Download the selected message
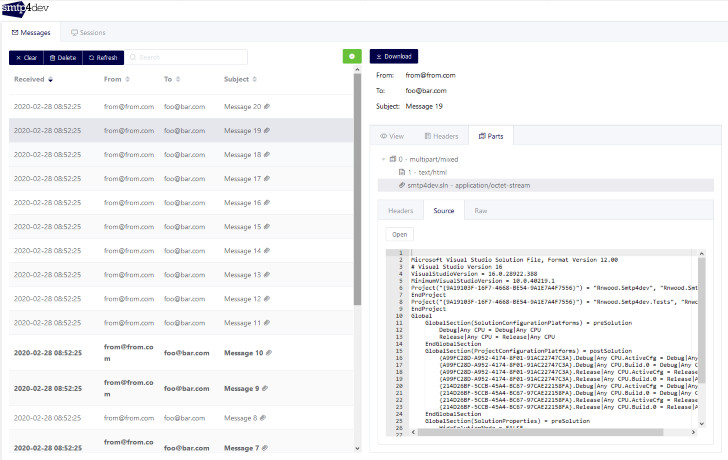Viewport: 728px width, 460px height. pos(394,56)
